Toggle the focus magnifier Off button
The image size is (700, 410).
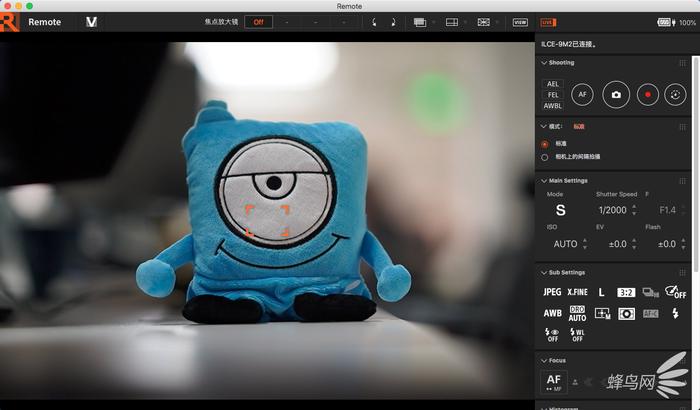click(x=258, y=21)
